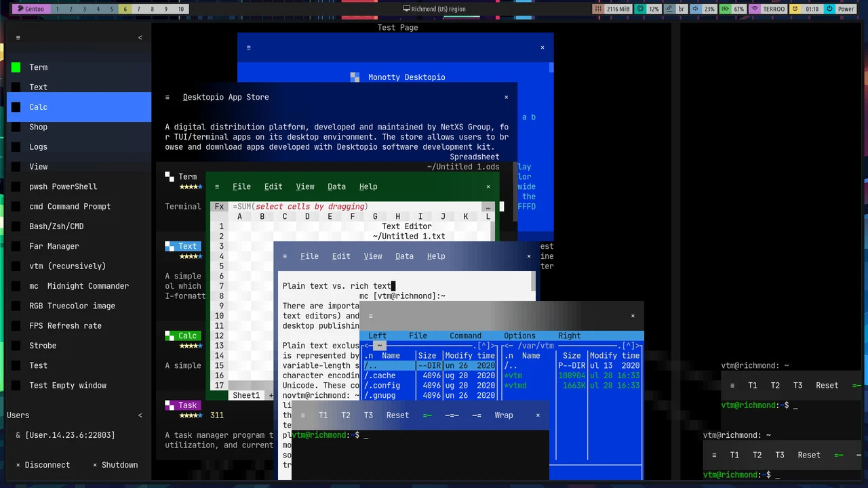Image resolution: width=868 pixels, height=488 pixels.
Task: Open the battery 67% indicator
Action: [x=732, y=9]
